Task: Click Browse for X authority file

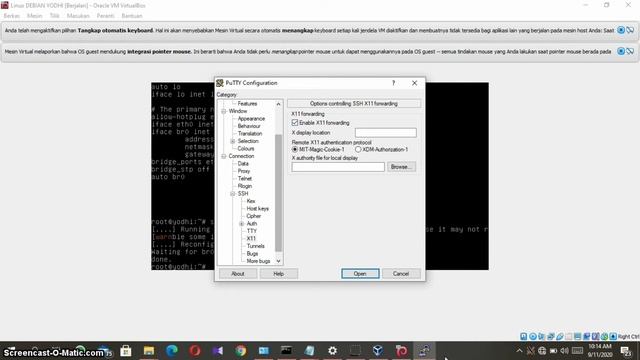Action: (401, 167)
